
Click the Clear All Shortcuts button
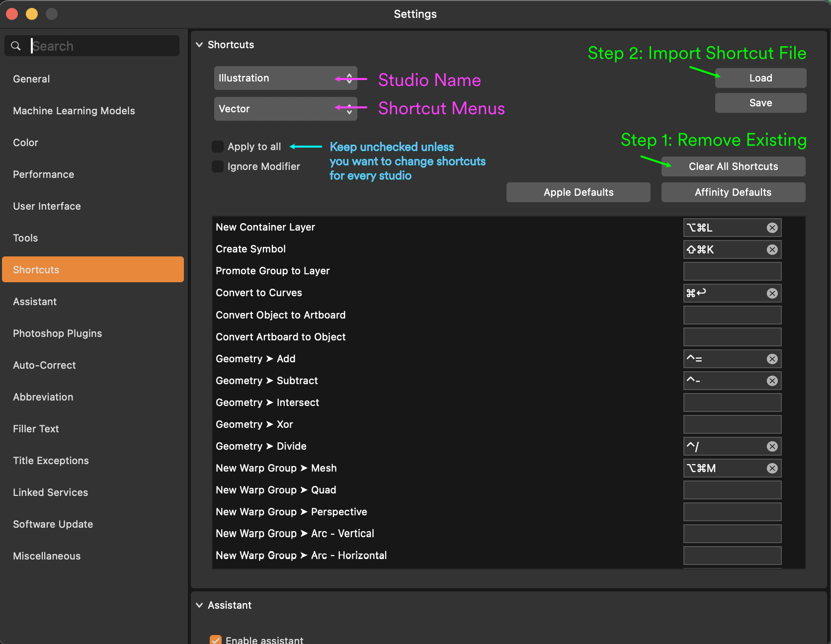[733, 166]
